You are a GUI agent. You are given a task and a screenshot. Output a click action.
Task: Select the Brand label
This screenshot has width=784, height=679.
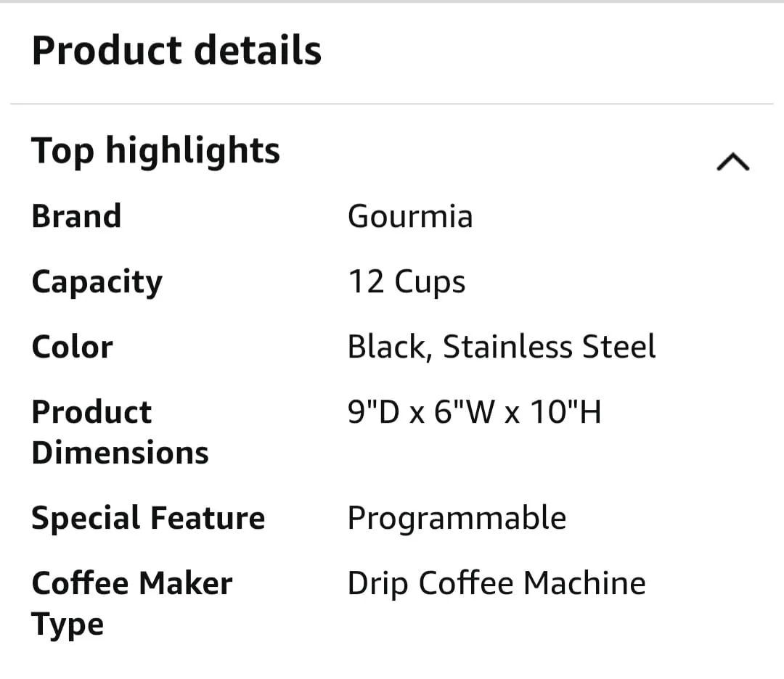click(76, 216)
